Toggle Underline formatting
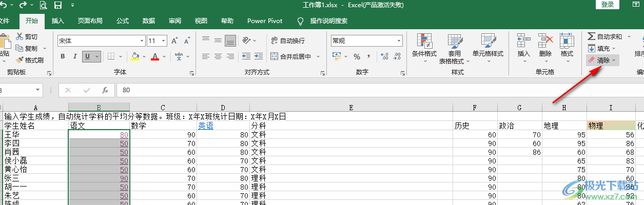The image size is (644, 205). click(88, 56)
